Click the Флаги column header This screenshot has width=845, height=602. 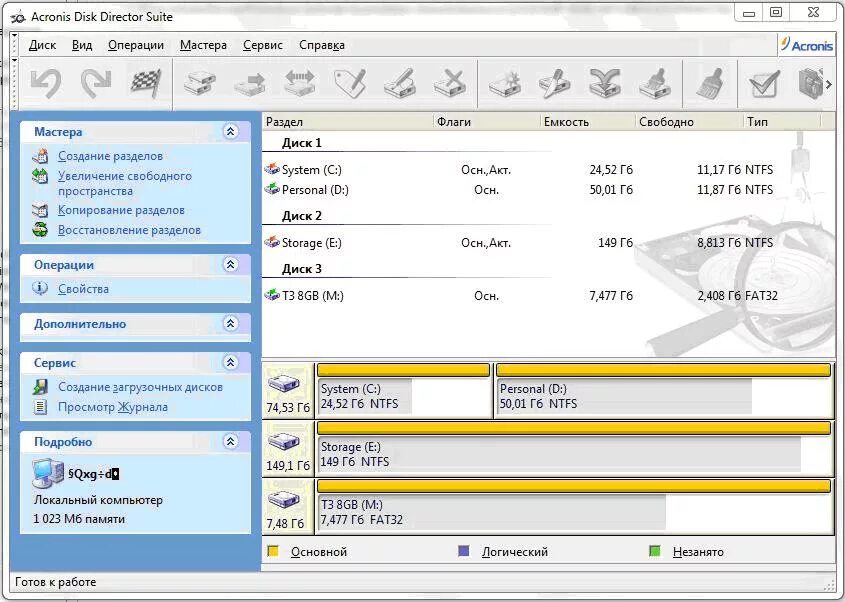(x=487, y=122)
